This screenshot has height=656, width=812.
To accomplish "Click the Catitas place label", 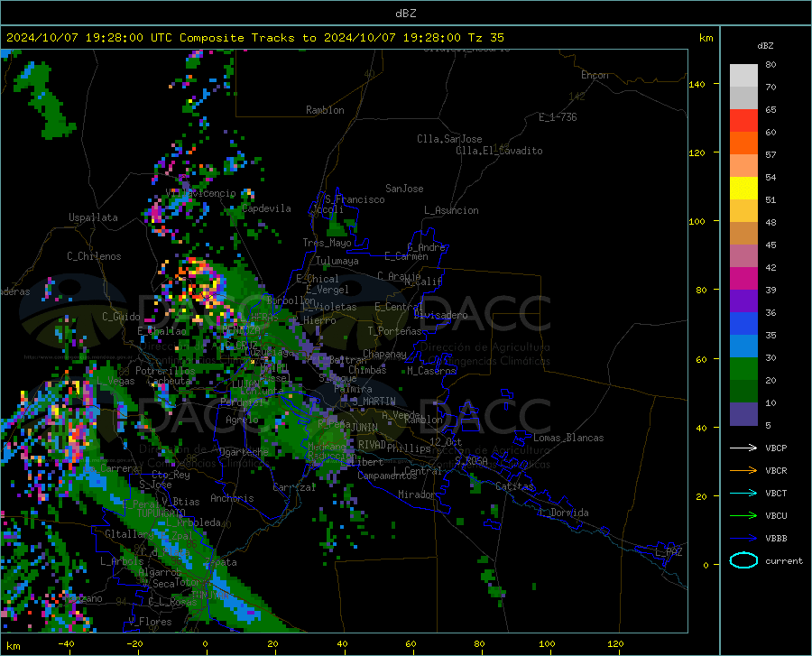I will click(x=514, y=486).
